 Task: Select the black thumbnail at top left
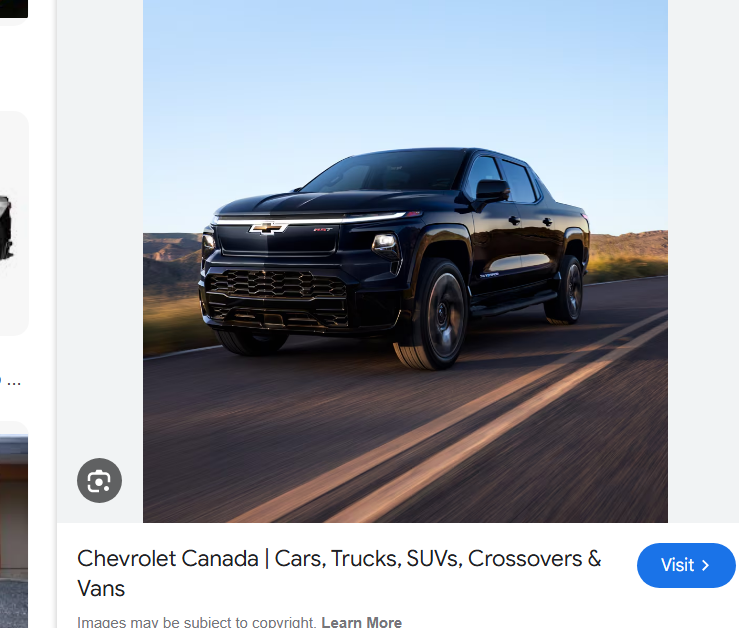(14, 9)
